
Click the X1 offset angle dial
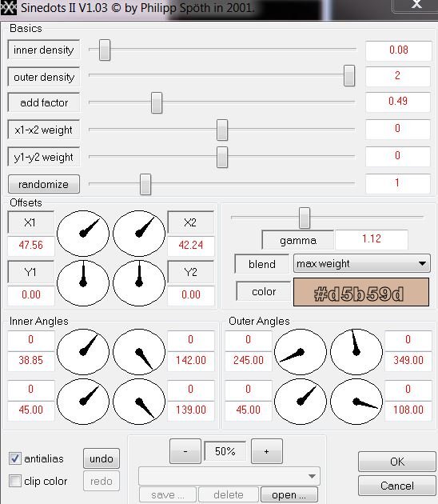83,234
